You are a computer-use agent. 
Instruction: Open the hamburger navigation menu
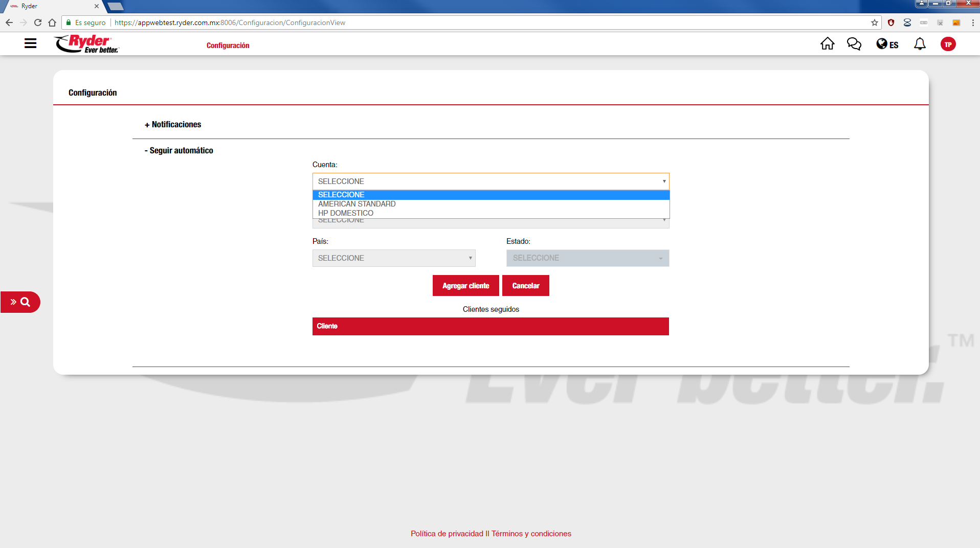click(30, 43)
